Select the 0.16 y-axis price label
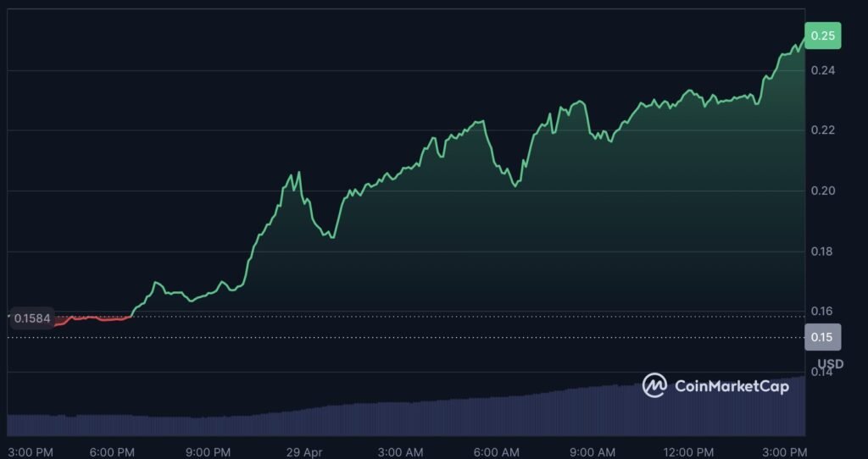Screen dimensions: 868x459 822,312
